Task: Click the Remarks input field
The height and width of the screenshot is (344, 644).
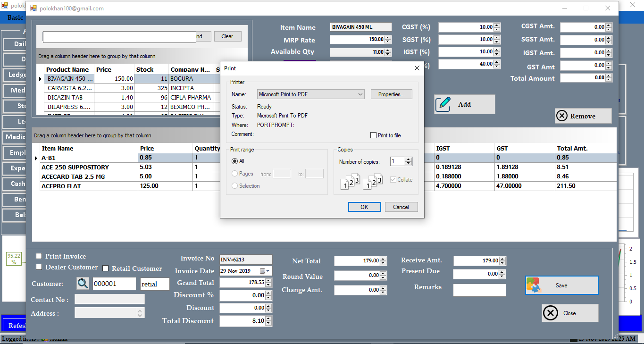Action: (479, 290)
